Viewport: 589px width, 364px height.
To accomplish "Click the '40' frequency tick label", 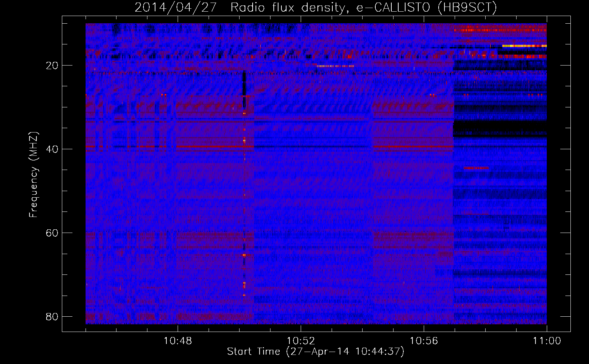I will (52, 149).
